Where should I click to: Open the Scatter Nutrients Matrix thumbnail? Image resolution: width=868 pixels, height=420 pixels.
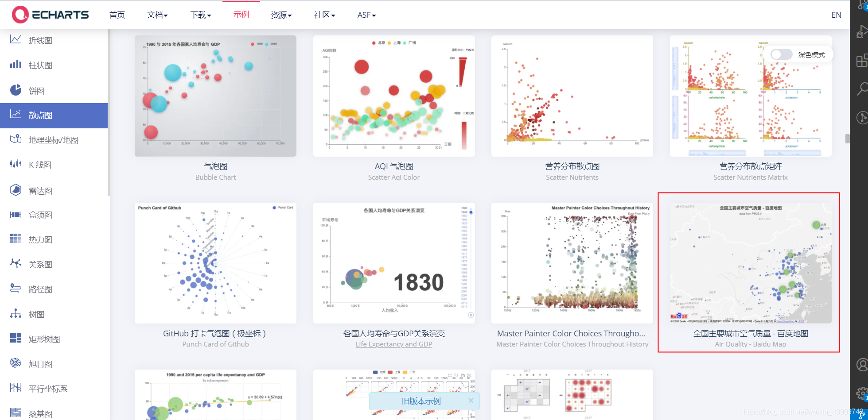click(x=751, y=96)
